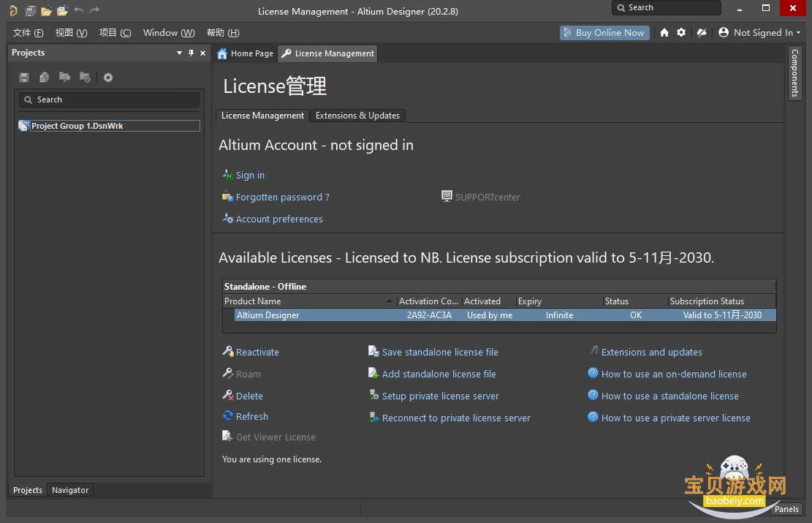Click Subscription Status column header

[721, 301]
